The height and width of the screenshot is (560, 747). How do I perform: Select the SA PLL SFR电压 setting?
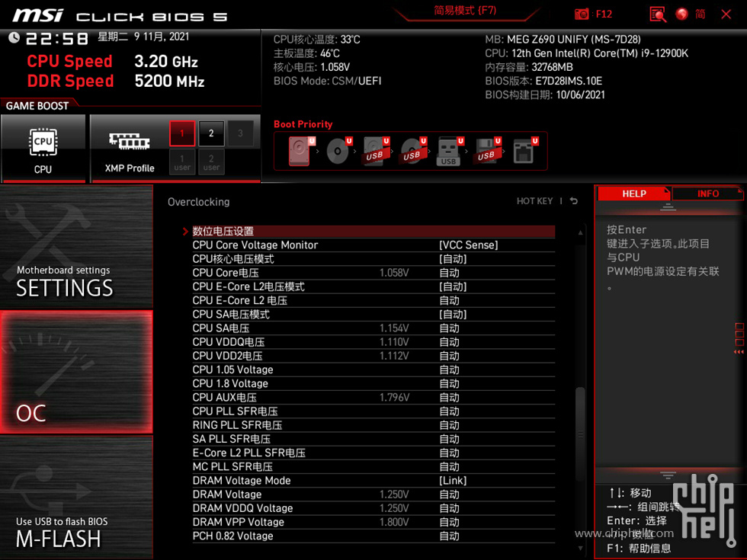coord(373,439)
